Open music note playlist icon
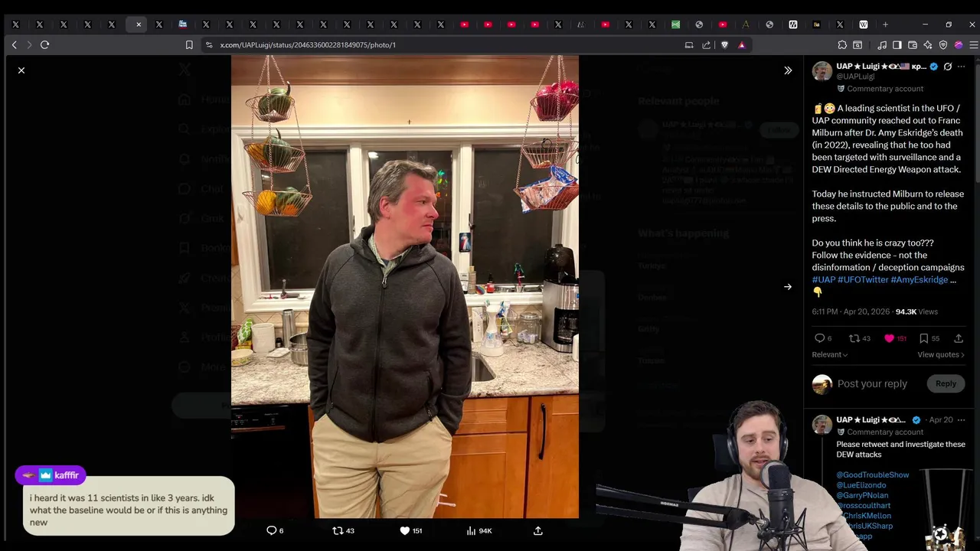This screenshot has width=980, height=551. [x=882, y=45]
